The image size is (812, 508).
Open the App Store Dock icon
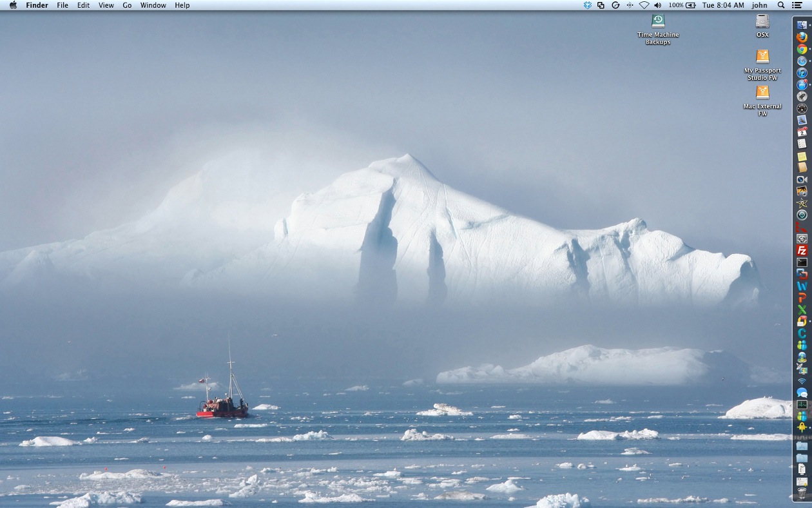[802, 84]
